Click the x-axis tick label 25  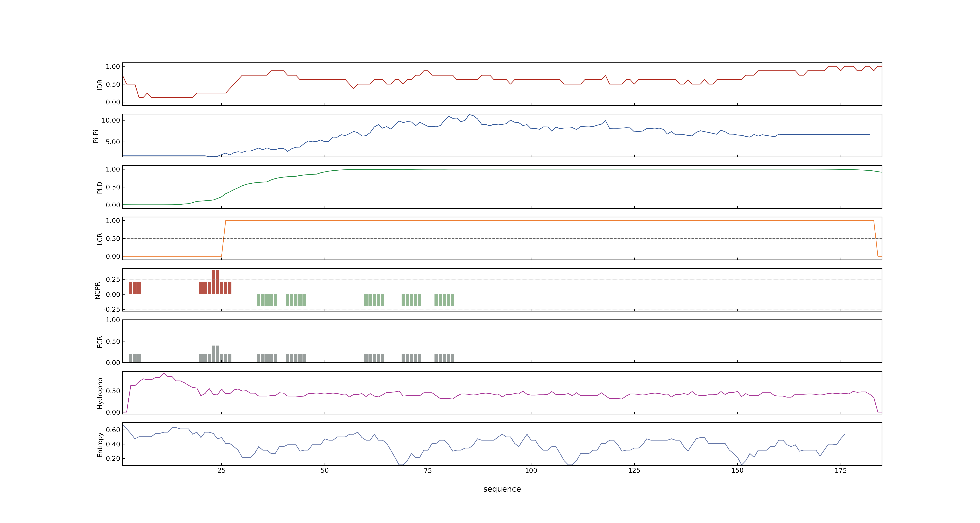221,470
